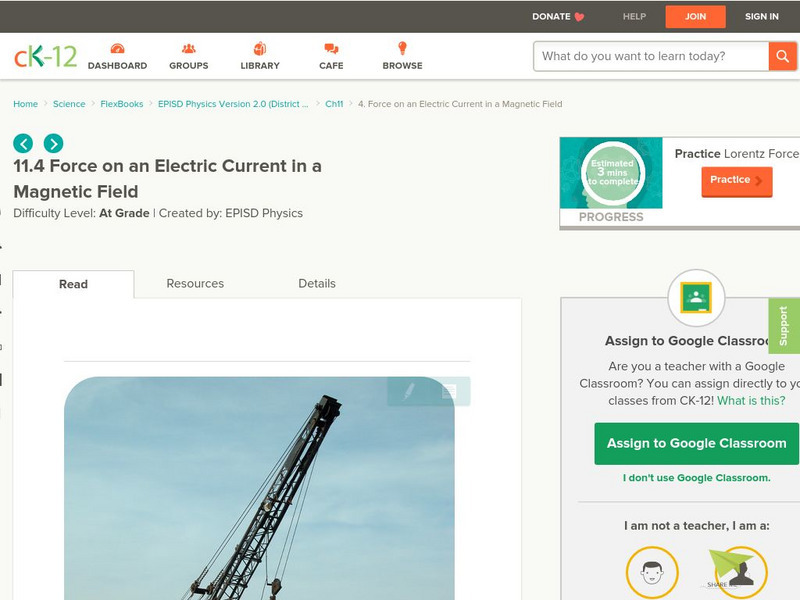Click the "Difficulty Level: At Grade" text

pos(81,213)
